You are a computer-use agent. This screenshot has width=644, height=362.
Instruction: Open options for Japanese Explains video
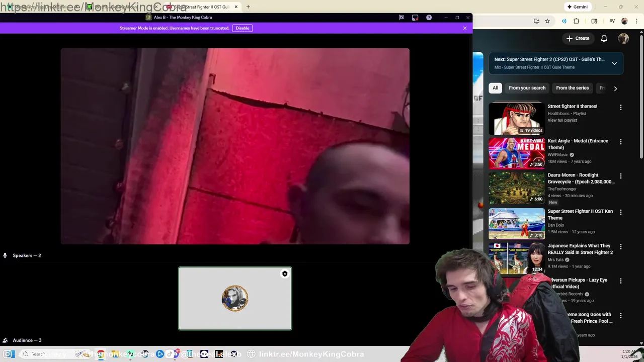[620, 246]
